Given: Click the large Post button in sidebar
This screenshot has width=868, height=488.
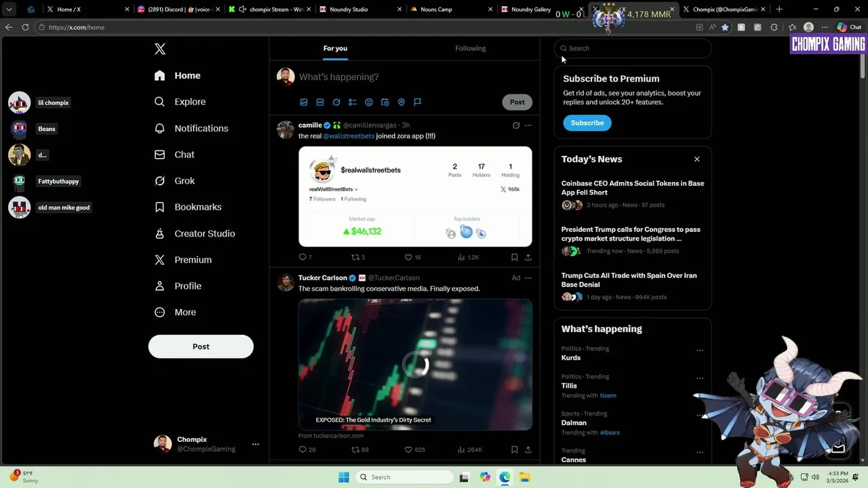Looking at the screenshot, I should point(201,346).
